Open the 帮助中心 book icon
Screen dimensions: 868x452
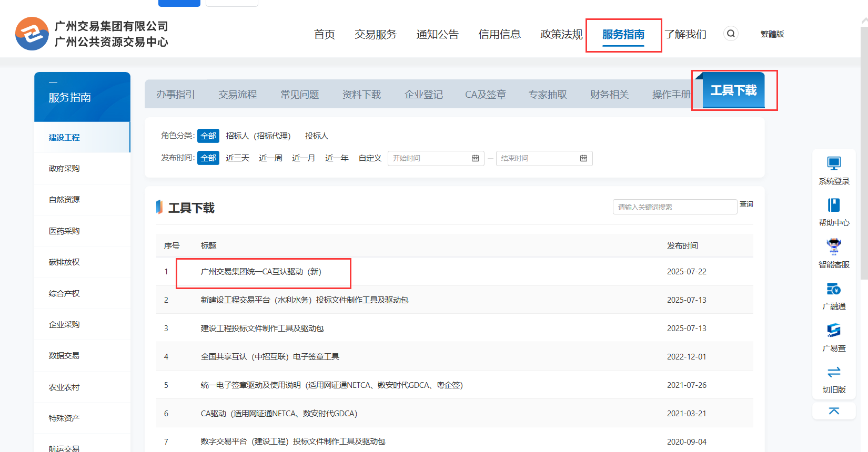(x=834, y=205)
